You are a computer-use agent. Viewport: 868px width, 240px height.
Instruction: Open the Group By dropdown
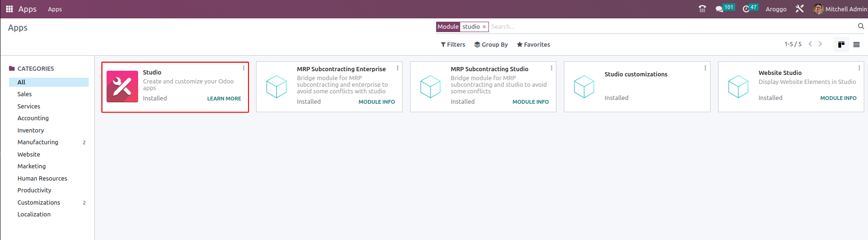[491, 44]
